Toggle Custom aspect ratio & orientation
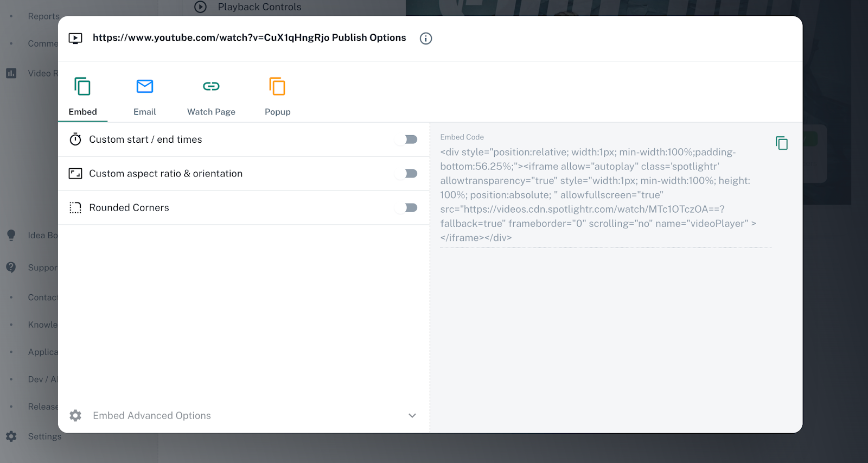 (407, 174)
